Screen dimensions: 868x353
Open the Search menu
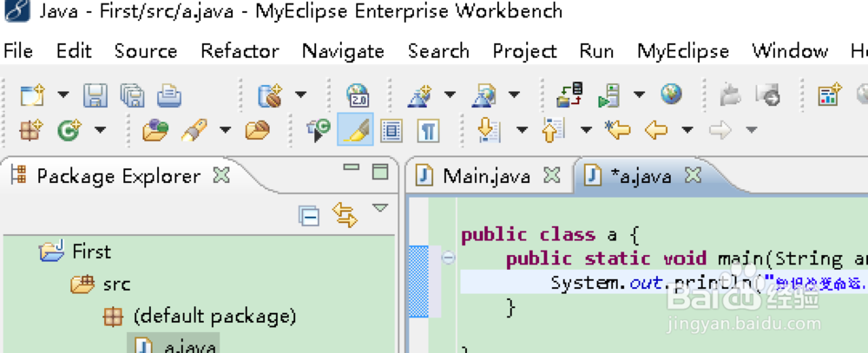(x=438, y=51)
